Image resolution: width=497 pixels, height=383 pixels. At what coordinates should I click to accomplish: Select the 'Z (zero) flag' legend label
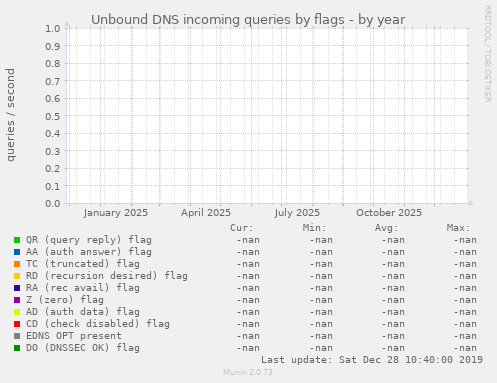click(x=65, y=300)
